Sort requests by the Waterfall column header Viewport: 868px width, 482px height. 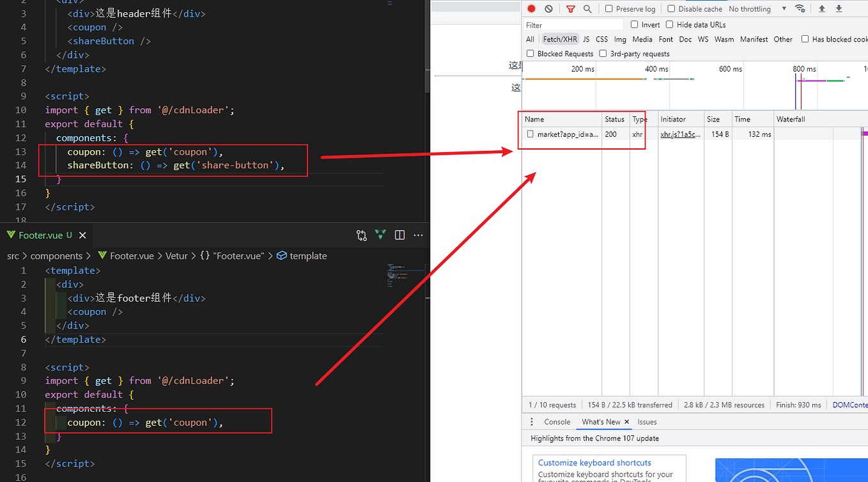[x=821, y=120]
